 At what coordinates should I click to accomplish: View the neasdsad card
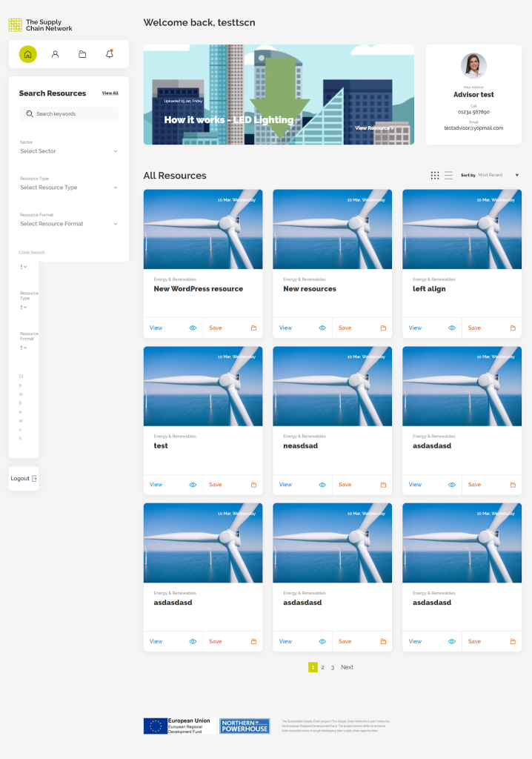302,485
